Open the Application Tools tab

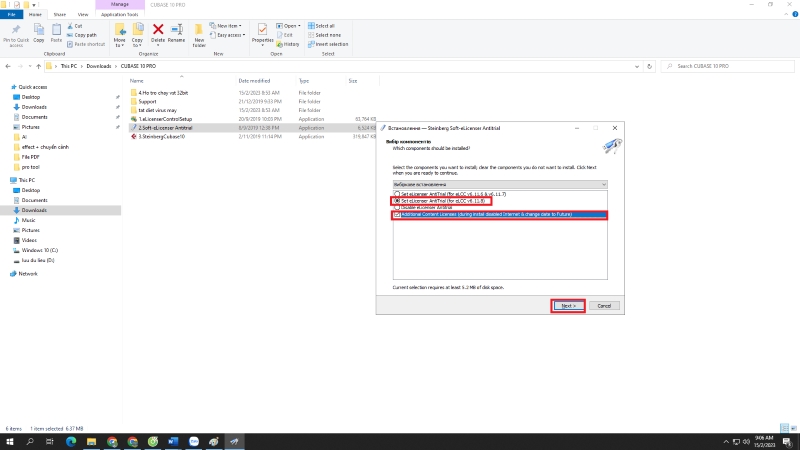click(x=119, y=14)
